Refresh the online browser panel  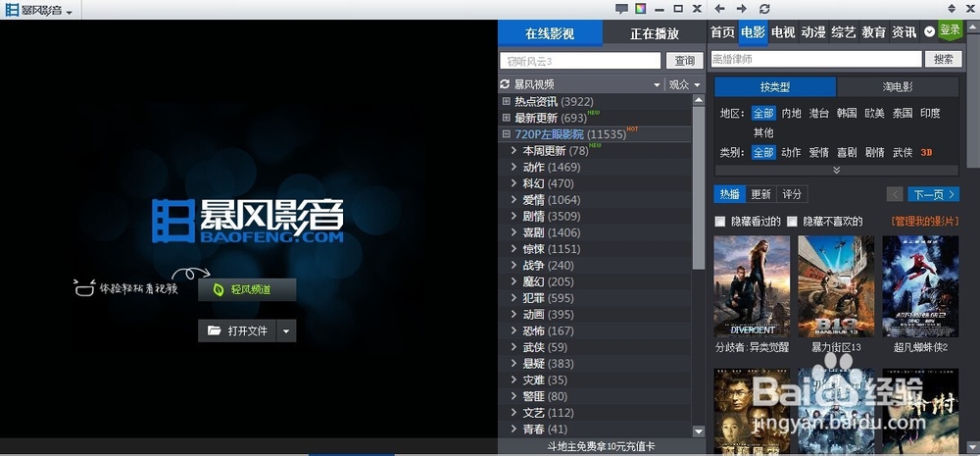[x=764, y=9]
